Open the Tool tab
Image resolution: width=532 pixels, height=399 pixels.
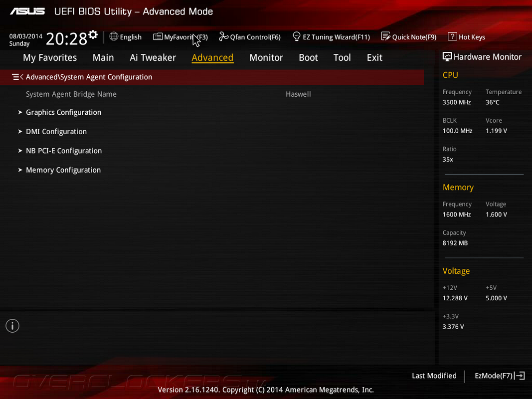[342, 58]
